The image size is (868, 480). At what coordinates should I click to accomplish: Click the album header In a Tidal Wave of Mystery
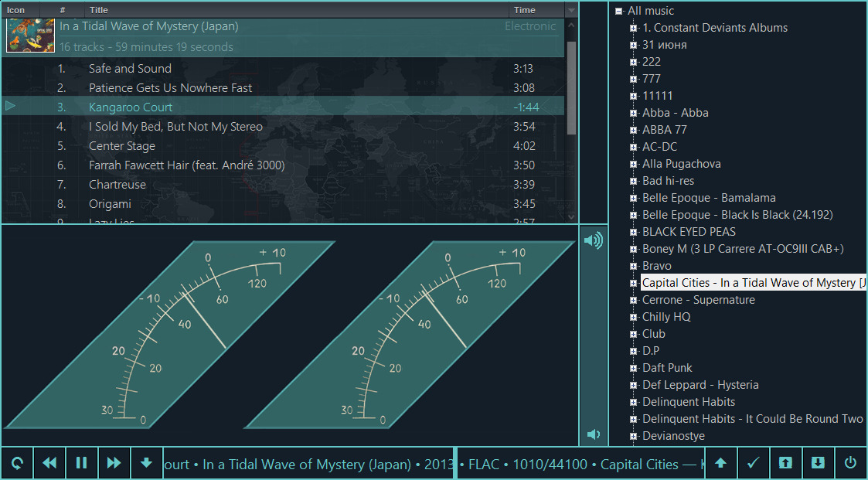click(283, 36)
